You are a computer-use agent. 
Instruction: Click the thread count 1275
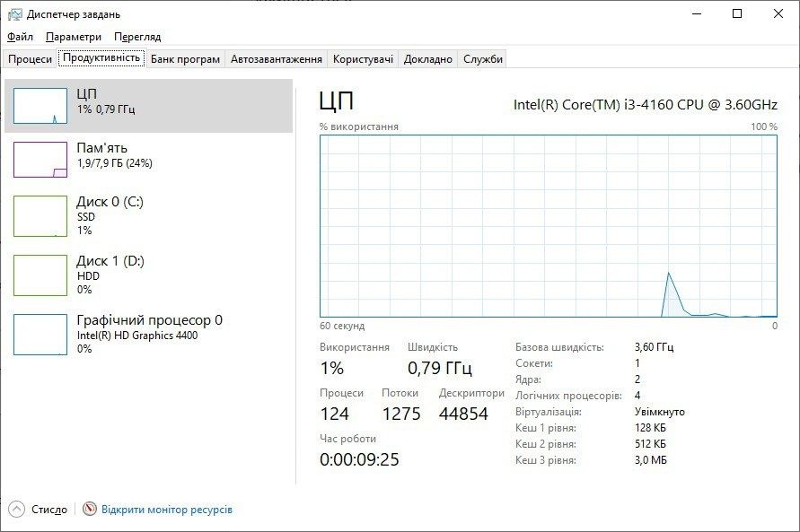tap(401, 414)
